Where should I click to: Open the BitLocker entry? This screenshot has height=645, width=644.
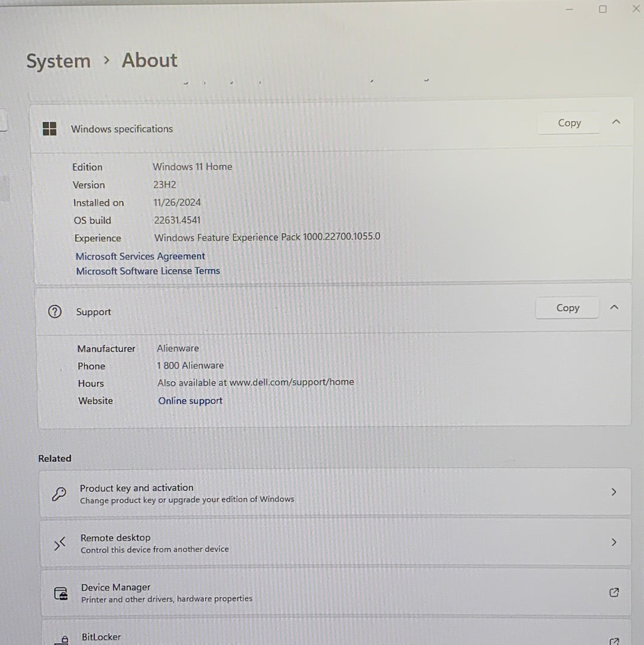(336, 632)
